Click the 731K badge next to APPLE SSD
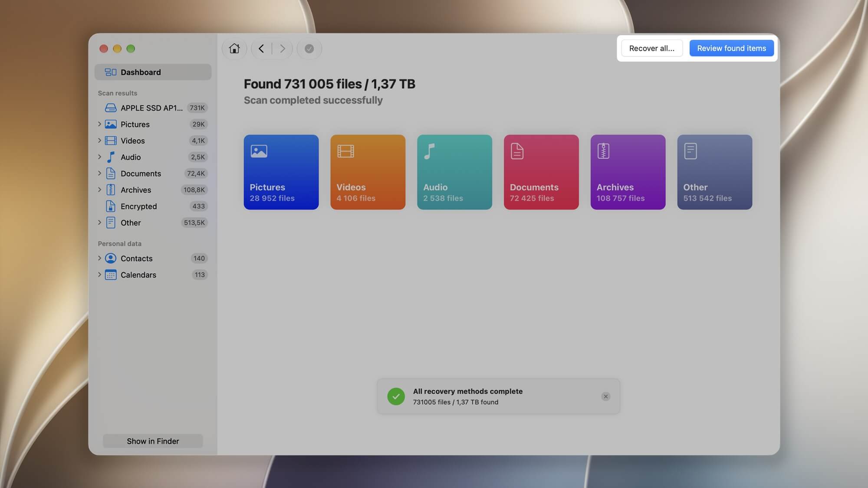The height and width of the screenshot is (488, 868). click(x=197, y=108)
